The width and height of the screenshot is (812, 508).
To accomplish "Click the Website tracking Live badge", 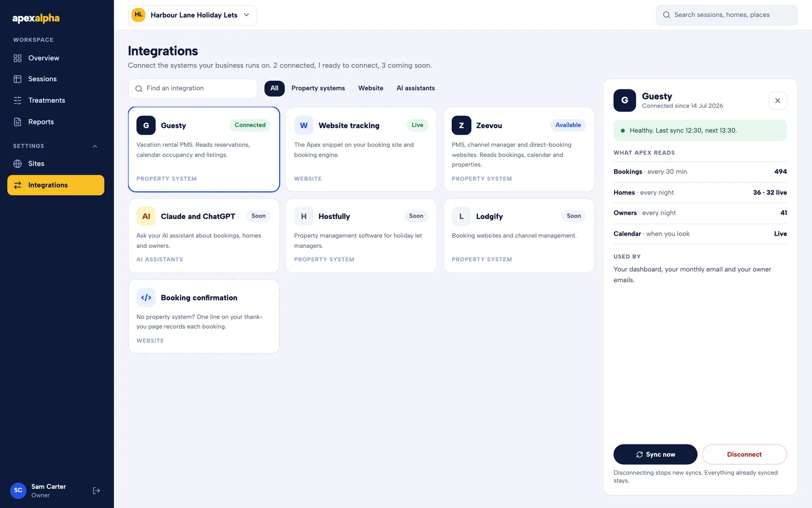I will coord(417,125).
